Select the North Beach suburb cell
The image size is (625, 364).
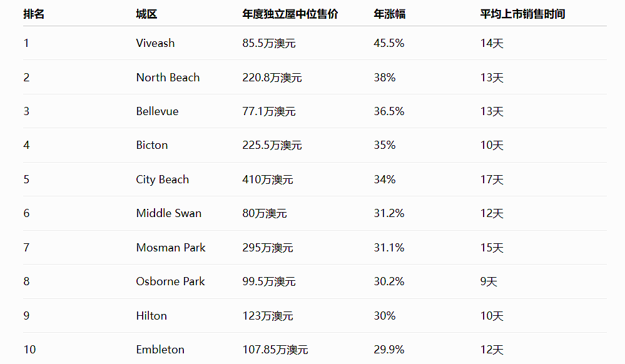(168, 78)
